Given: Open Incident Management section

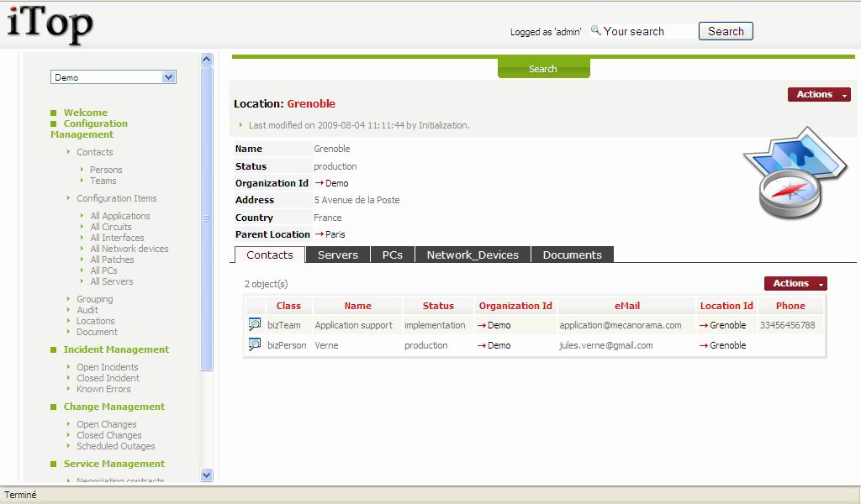Looking at the screenshot, I should [x=116, y=349].
